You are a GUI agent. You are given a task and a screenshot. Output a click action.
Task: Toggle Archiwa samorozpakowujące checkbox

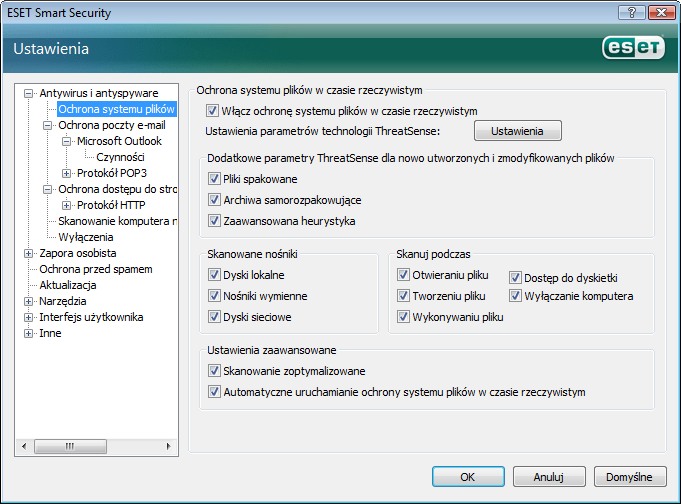click(x=214, y=200)
